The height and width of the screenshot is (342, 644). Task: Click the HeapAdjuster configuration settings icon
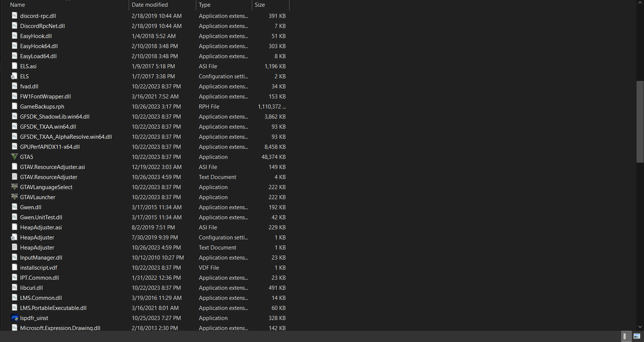[x=14, y=237]
